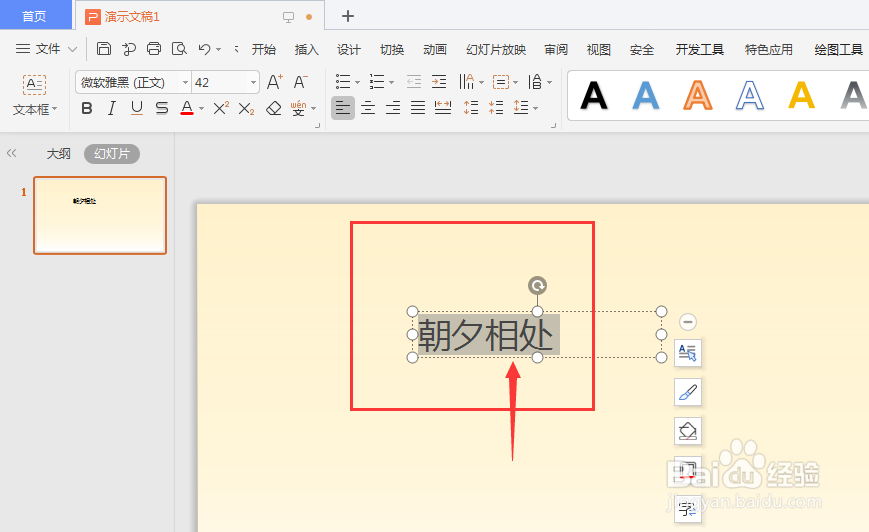The height and width of the screenshot is (532, 869).
Task: Click the rotate handle above text box
Action: coord(537,285)
